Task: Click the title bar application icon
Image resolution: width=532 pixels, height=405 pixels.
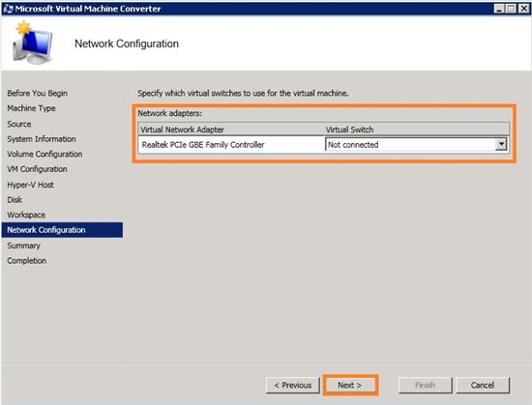Action: click(x=8, y=9)
